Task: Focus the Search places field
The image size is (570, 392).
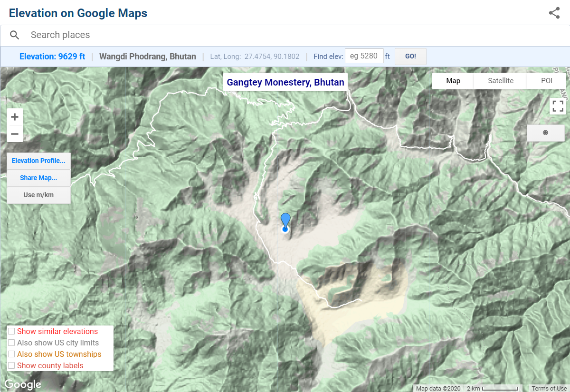Action: (285, 35)
